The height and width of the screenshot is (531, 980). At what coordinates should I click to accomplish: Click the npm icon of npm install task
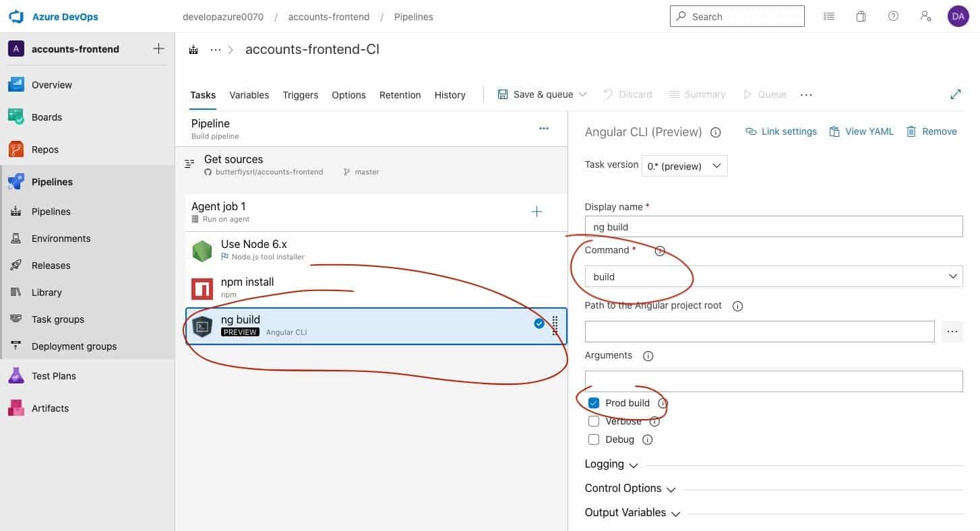(x=202, y=288)
